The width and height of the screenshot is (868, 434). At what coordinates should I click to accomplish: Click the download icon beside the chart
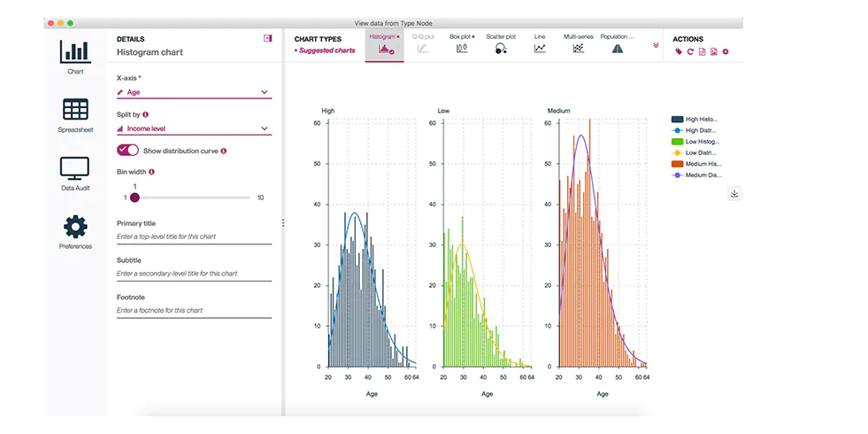pos(734,194)
